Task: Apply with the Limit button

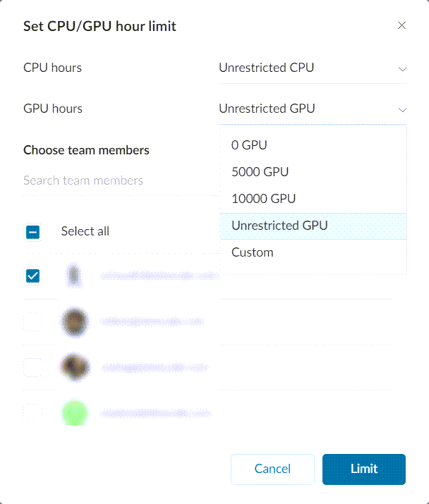Action: click(x=363, y=469)
